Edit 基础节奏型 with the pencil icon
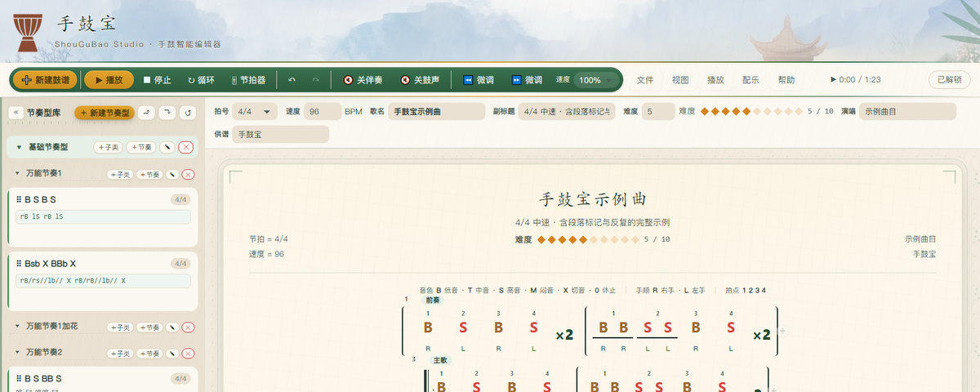This screenshot has width=980, height=392. pyautogui.click(x=167, y=148)
